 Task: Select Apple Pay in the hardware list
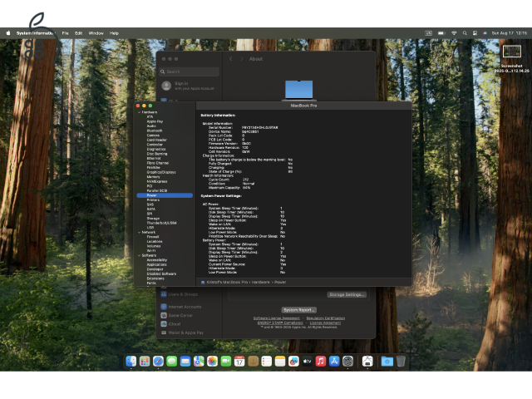(x=155, y=121)
